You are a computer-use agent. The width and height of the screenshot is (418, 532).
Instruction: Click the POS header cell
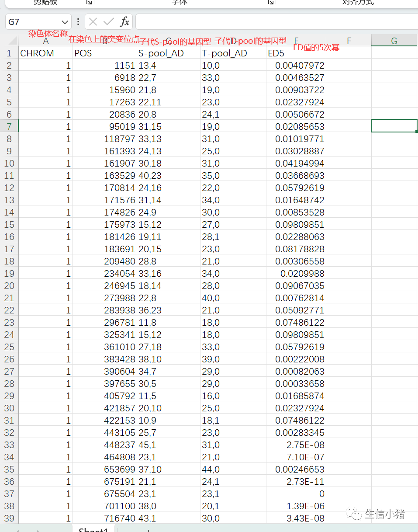(105, 53)
